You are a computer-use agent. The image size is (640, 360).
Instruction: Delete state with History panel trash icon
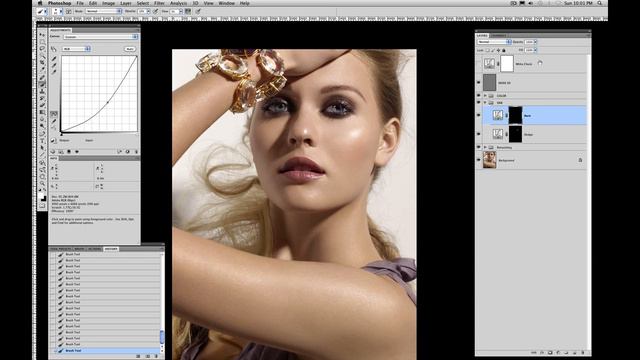(156, 356)
